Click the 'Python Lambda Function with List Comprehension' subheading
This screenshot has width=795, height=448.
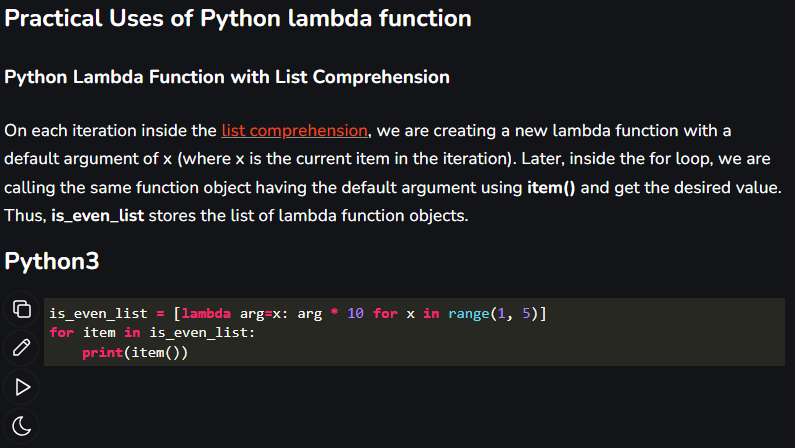point(227,77)
